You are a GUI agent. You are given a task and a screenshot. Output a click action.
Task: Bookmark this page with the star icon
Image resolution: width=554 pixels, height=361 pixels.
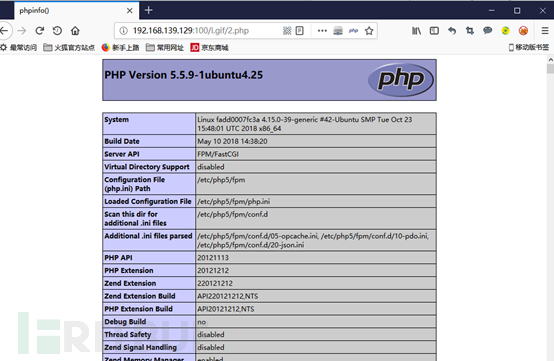point(369,31)
